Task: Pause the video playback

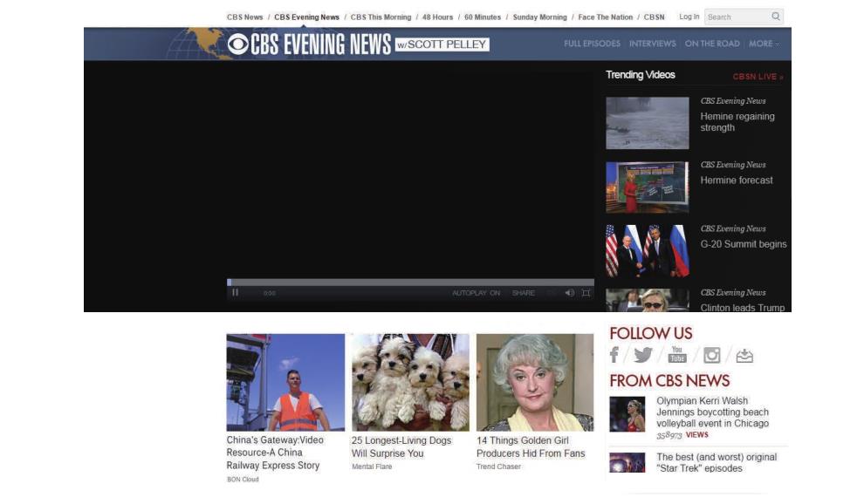Action: pyautogui.click(x=236, y=292)
